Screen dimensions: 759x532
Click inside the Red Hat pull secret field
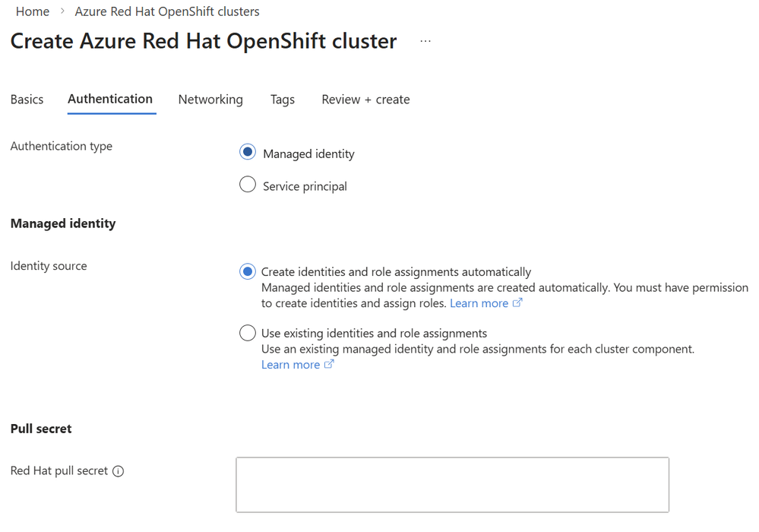(x=452, y=483)
